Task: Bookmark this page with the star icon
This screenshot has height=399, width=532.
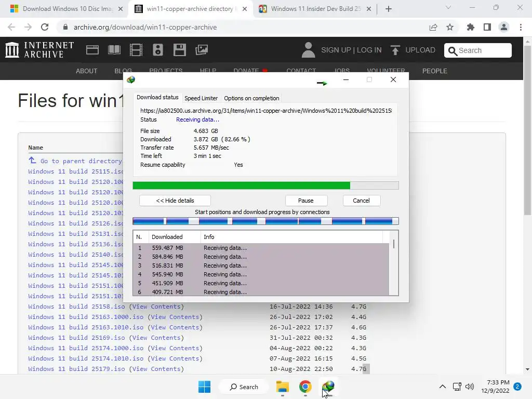Action: click(450, 27)
